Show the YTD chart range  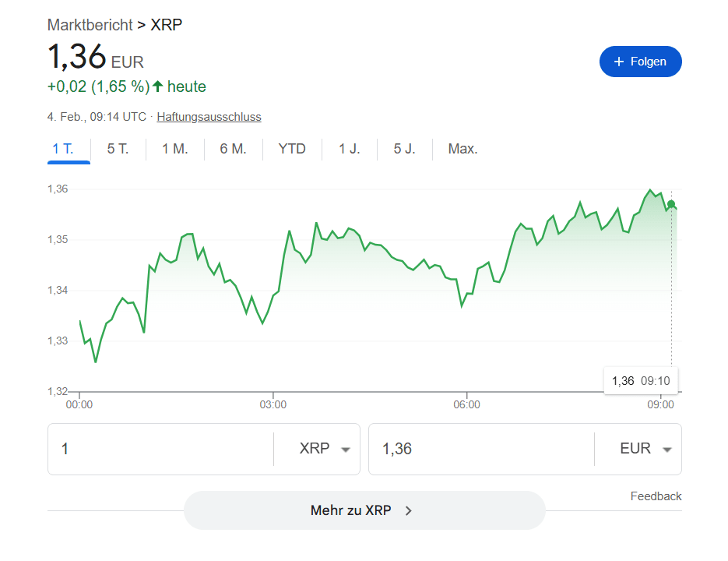tap(292, 149)
